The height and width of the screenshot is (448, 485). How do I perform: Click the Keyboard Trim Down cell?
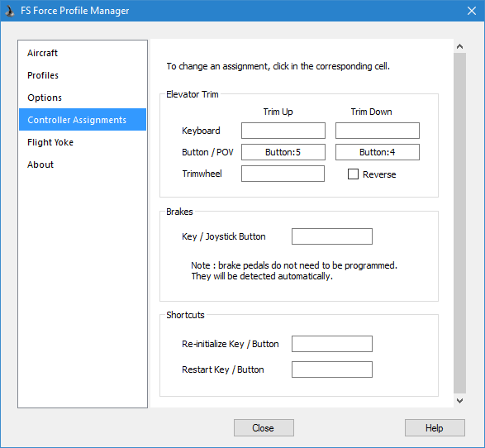pyautogui.click(x=378, y=131)
